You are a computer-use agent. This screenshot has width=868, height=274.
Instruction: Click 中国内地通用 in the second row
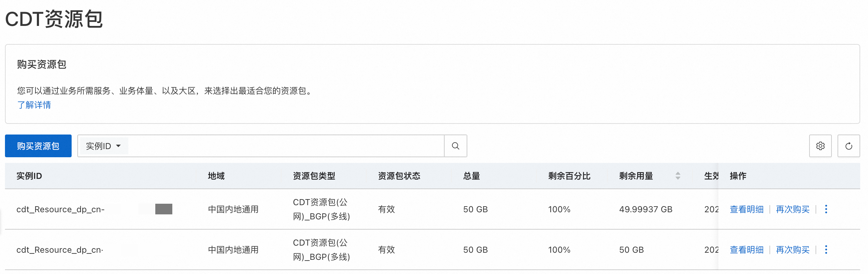click(x=233, y=250)
